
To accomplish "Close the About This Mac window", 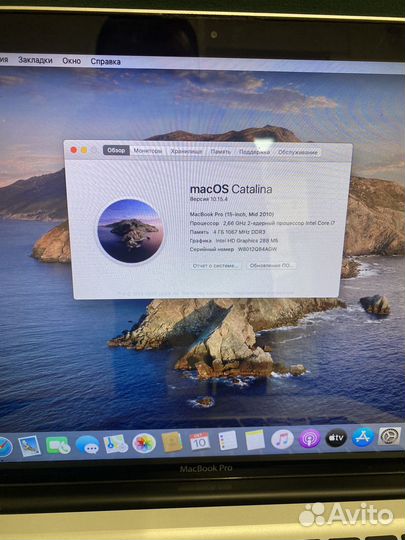I will pyautogui.click(x=73, y=150).
